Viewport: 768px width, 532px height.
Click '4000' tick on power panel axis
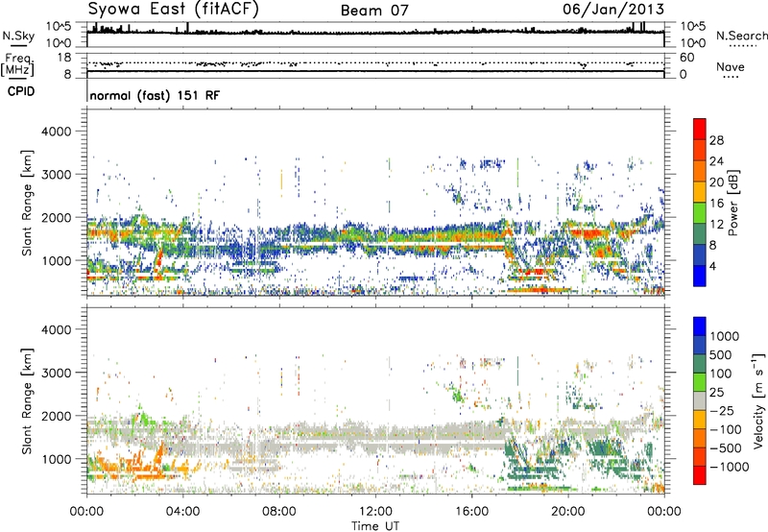coord(57,132)
